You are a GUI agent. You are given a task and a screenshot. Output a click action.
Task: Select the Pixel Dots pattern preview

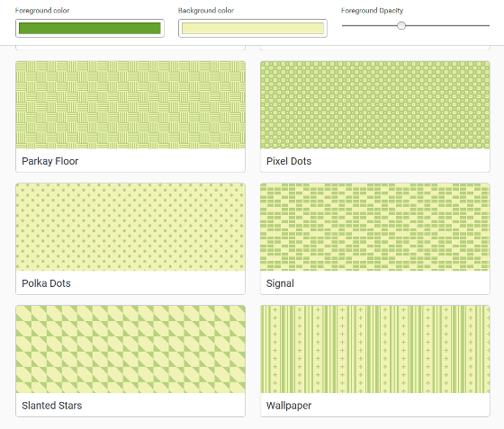[x=375, y=105]
